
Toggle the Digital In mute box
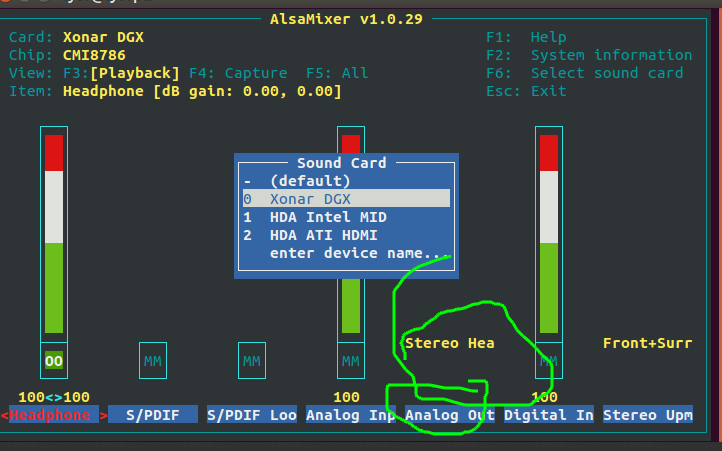click(549, 361)
